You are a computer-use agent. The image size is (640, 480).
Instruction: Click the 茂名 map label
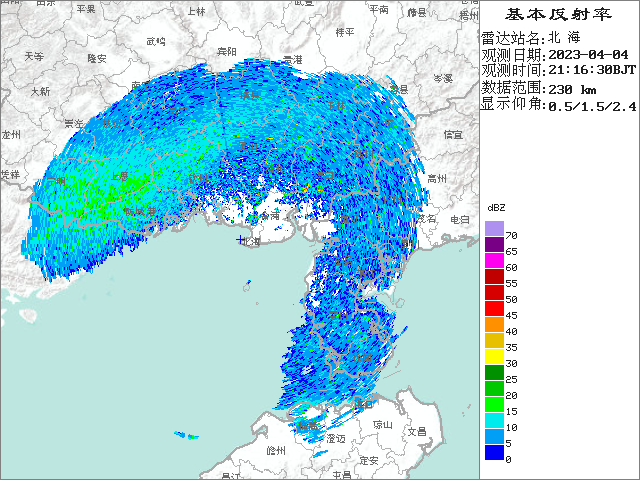pos(427,218)
